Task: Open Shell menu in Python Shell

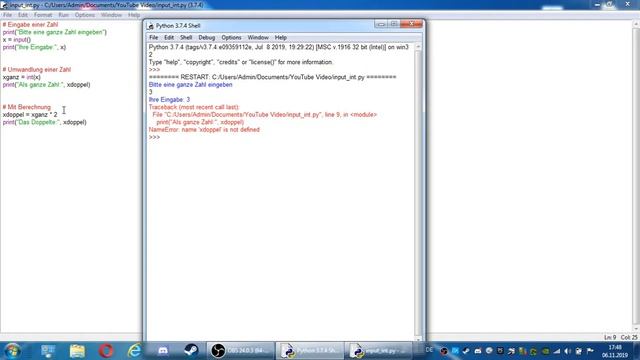Action: tap(186, 38)
